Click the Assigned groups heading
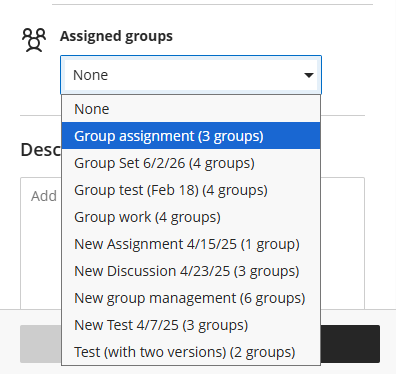This screenshot has height=374, width=396. (116, 36)
